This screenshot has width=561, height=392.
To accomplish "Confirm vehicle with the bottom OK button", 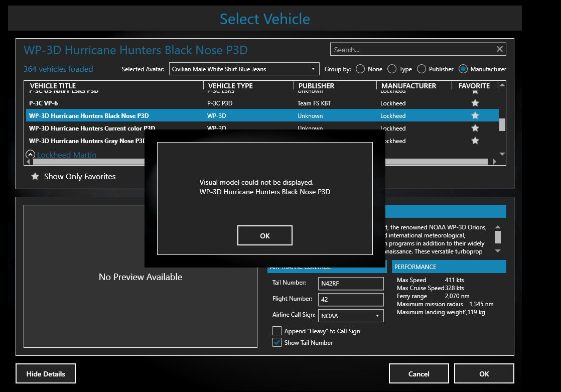I will coord(484,374).
